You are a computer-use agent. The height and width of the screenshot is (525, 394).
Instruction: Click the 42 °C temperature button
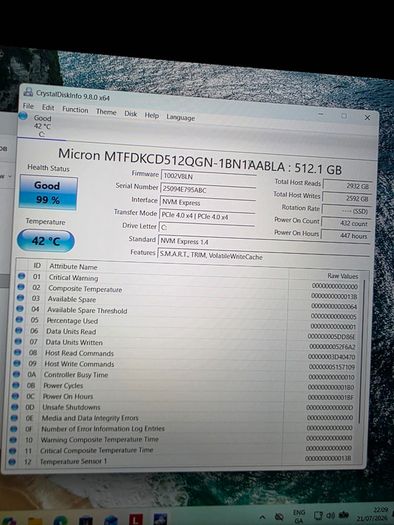46,241
